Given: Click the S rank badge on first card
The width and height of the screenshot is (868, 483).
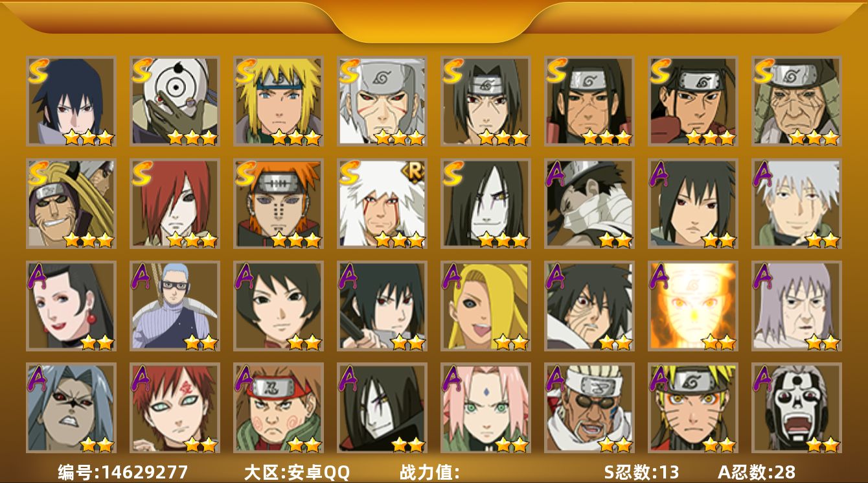Looking at the screenshot, I should 38,71.
